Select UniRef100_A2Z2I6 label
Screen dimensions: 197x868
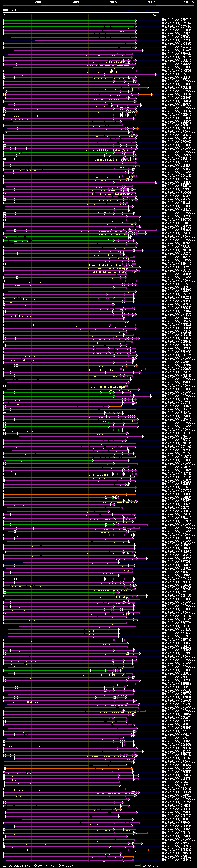pos(176,162)
